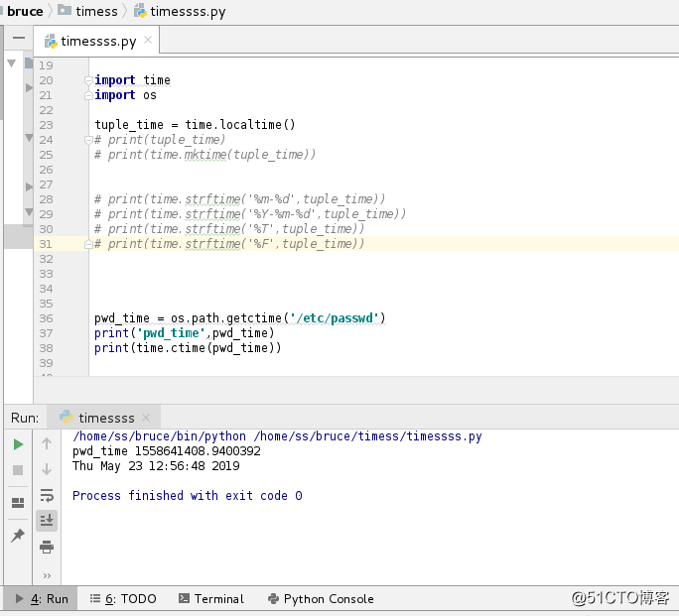
Task: Collapse the top project tree arrow
Action: [x=12, y=63]
